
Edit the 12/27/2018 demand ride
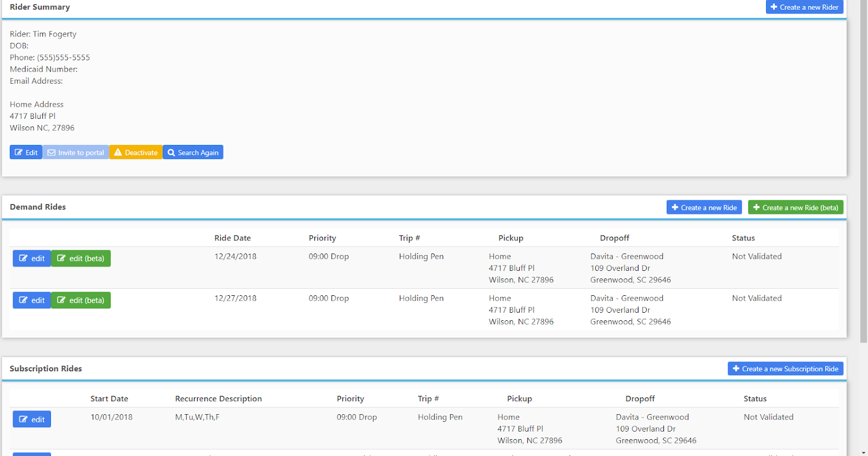(32, 300)
